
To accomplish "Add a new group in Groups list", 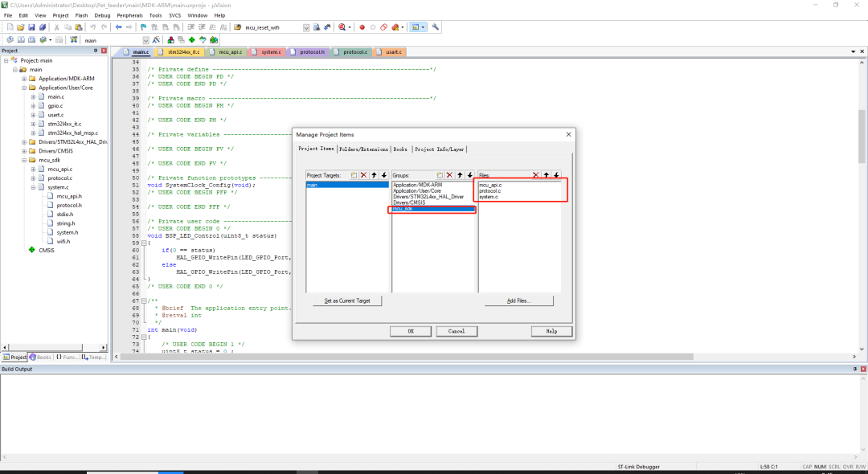I will click(440, 175).
